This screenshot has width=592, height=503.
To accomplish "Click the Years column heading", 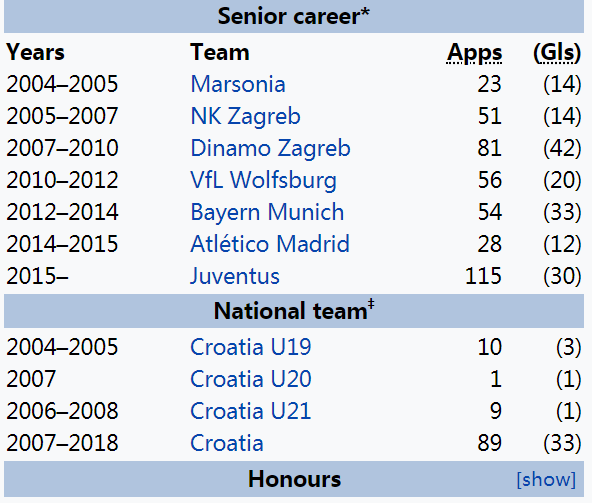I will coord(35,52).
